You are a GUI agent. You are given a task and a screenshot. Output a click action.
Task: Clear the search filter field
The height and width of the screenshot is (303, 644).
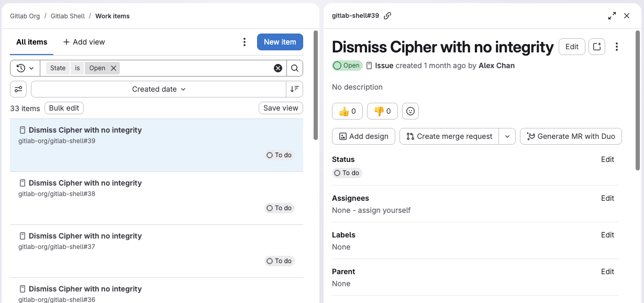point(278,68)
